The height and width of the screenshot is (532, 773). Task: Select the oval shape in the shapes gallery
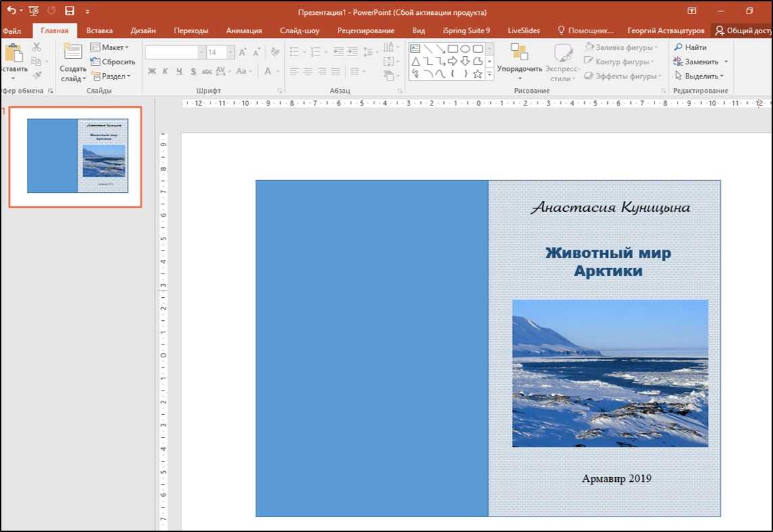pos(466,49)
